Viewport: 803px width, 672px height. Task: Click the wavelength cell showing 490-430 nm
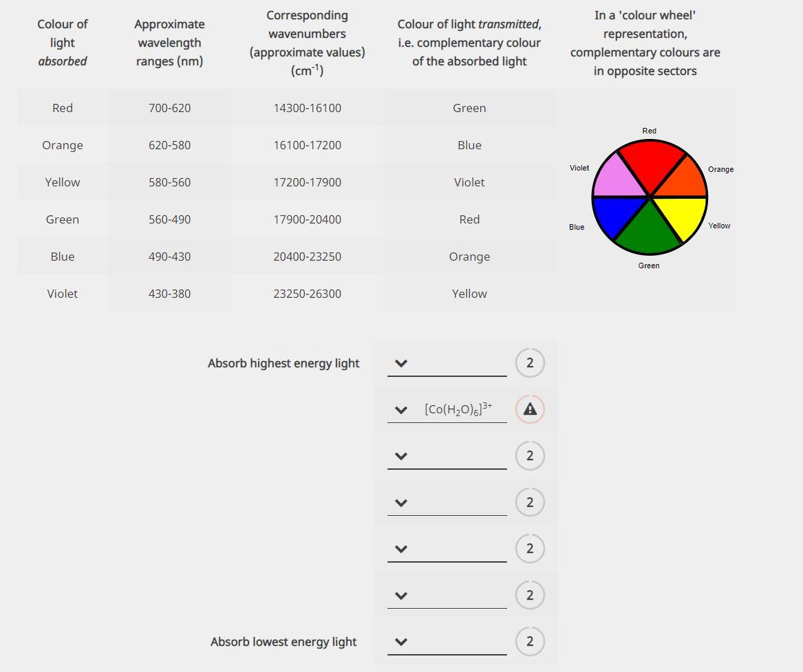point(169,257)
